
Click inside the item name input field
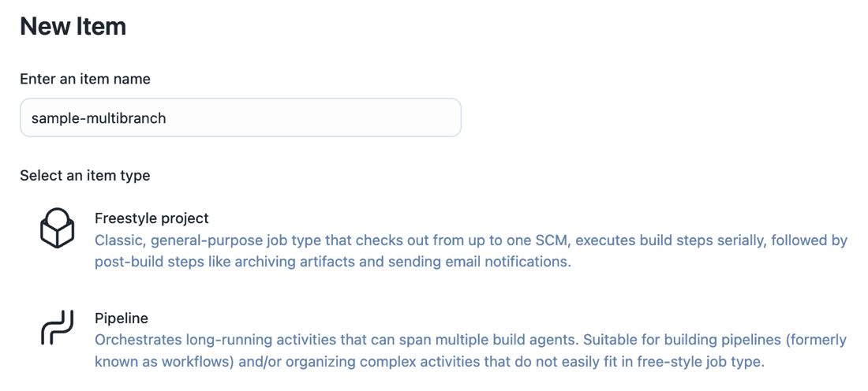coord(240,117)
